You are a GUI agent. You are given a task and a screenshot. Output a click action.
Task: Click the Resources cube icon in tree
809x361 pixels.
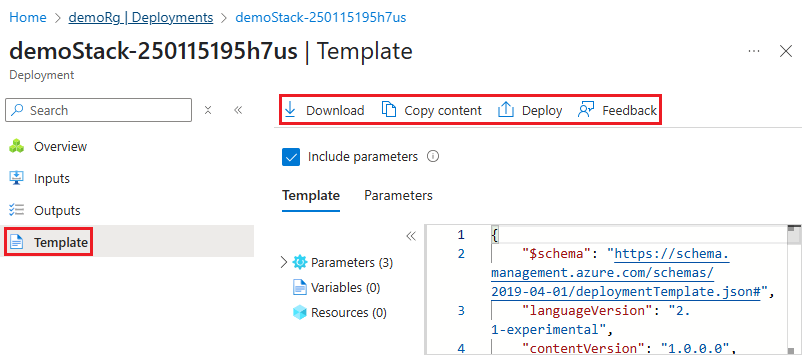pyautogui.click(x=300, y=313)
